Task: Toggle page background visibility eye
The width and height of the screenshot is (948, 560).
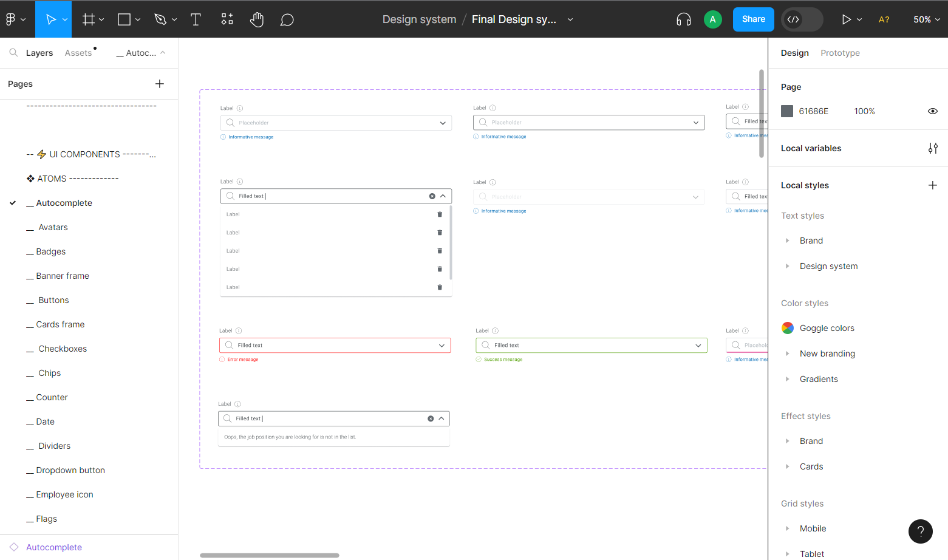Action: click(x=933, y=111)
